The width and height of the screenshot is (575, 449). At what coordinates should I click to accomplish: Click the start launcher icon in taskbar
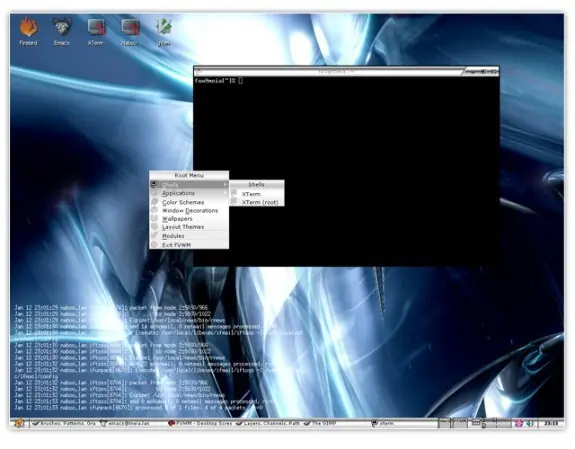[19, 423]
